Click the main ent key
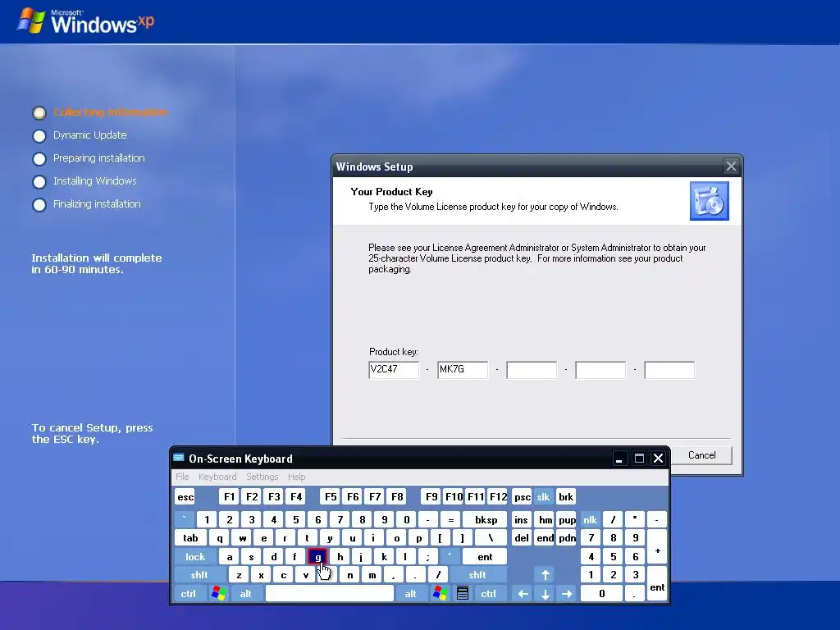Image resolution: width=840 pixels, height=630 pixels. [x=485, y=557]
